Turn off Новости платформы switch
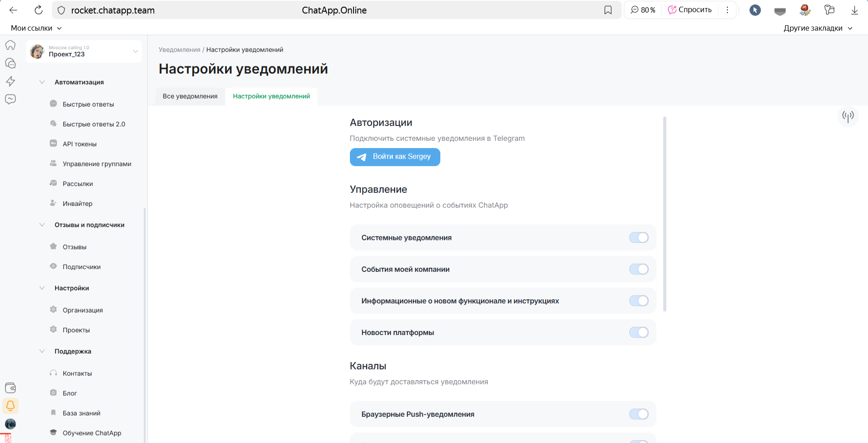Viewport: 868px width, 443px height. 639,332
